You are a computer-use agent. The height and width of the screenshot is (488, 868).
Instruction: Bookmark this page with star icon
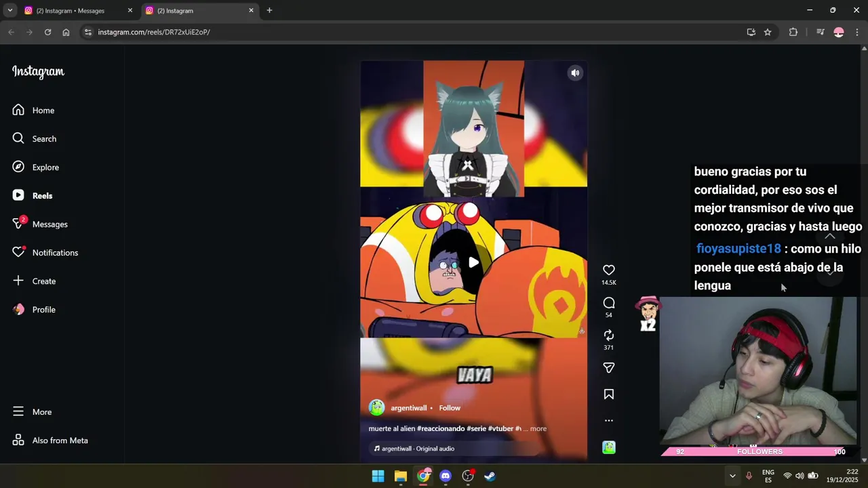tap(768, 32)
